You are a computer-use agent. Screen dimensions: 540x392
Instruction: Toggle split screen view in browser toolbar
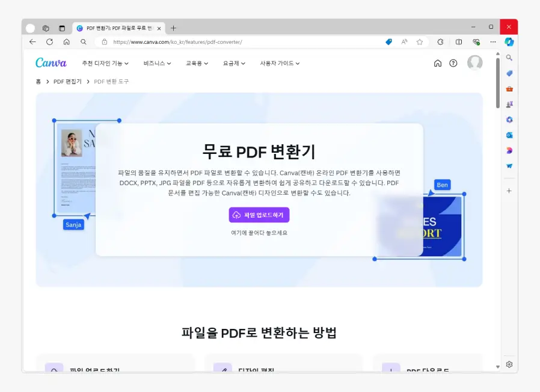tap(459, 42)
